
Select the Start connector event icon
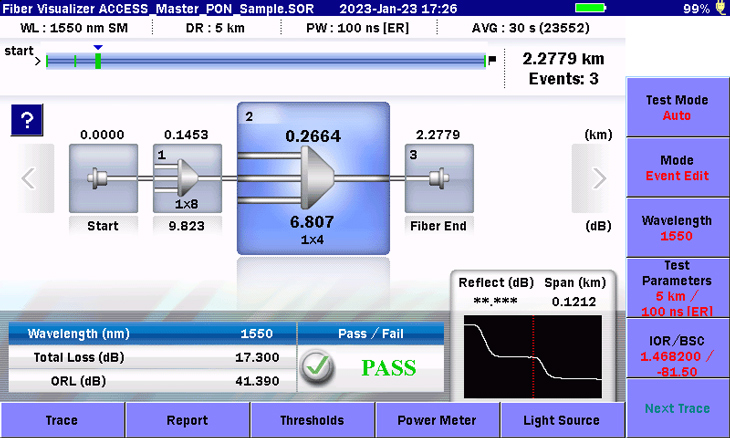click(103, 178)
